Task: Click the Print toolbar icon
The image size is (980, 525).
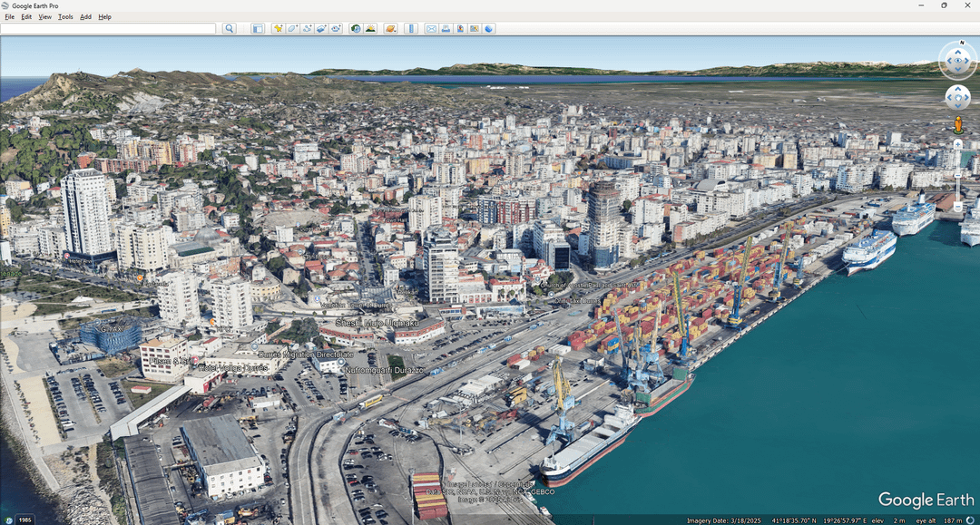Action: click(x=446, y=29)
